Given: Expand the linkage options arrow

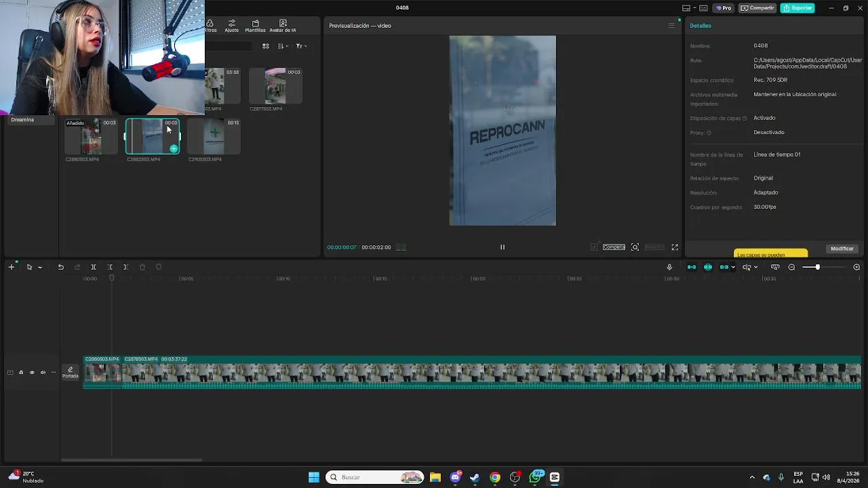Looking at the screenshot, I should tap(733, 267).
